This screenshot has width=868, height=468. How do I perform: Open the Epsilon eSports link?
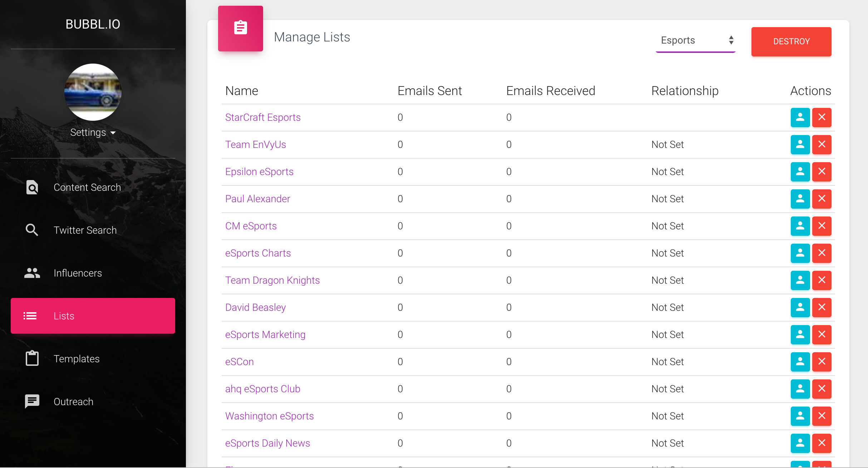point(259,171)
